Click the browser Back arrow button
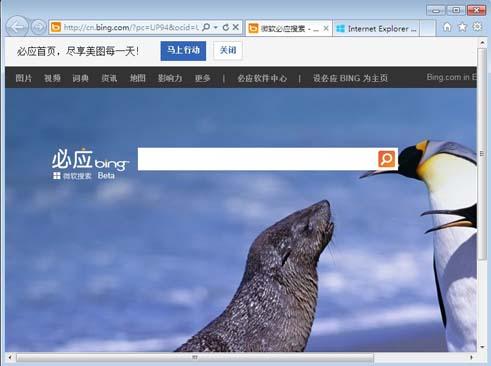The image size is (491, 366). pyautogui.click(x=17, y=27)
